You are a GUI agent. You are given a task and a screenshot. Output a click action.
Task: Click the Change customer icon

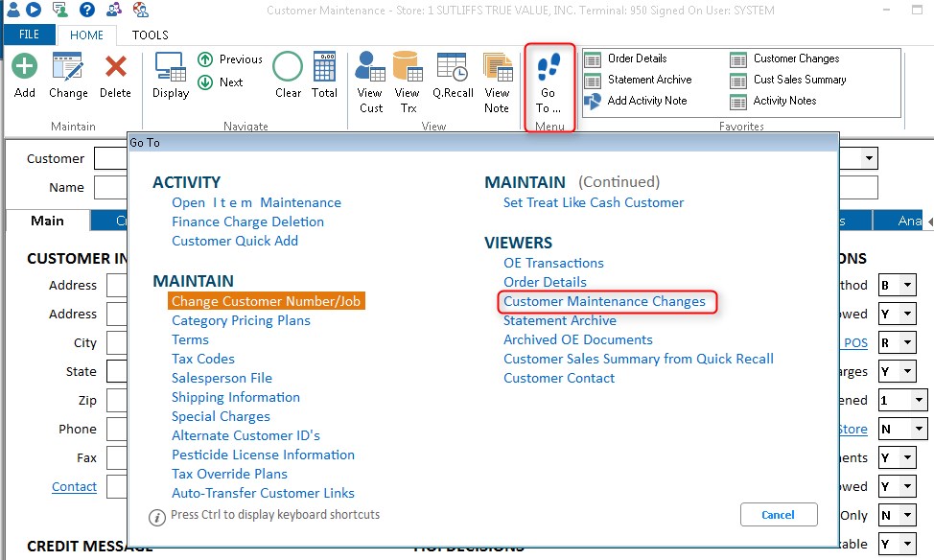click(68, 68)
